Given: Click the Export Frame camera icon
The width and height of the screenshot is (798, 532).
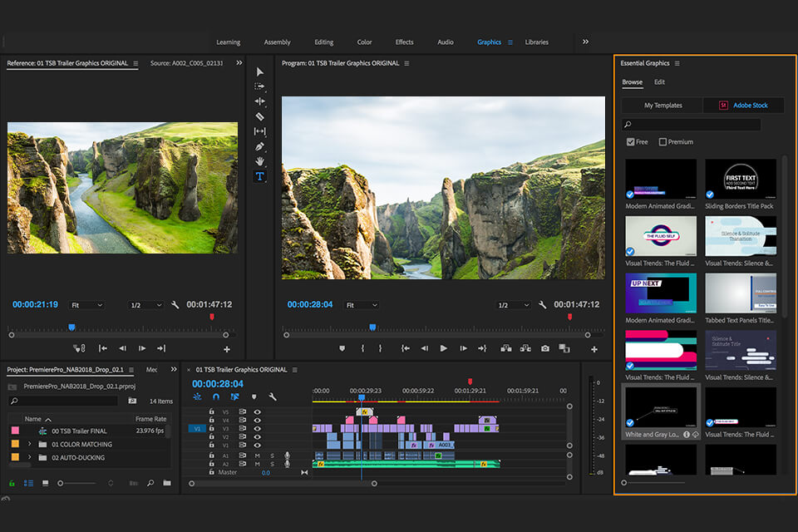Looking at the screenshot, I should (545, 349).
